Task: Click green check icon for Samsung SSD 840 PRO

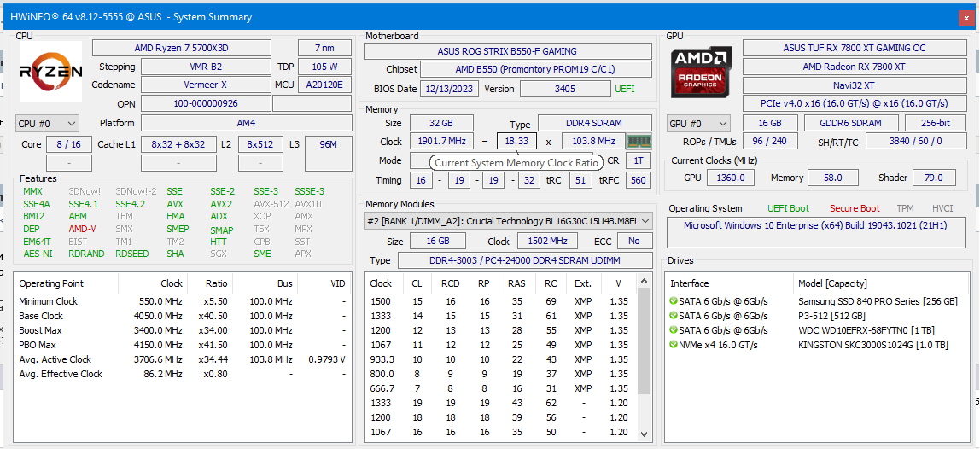Action: coord(674,301)
